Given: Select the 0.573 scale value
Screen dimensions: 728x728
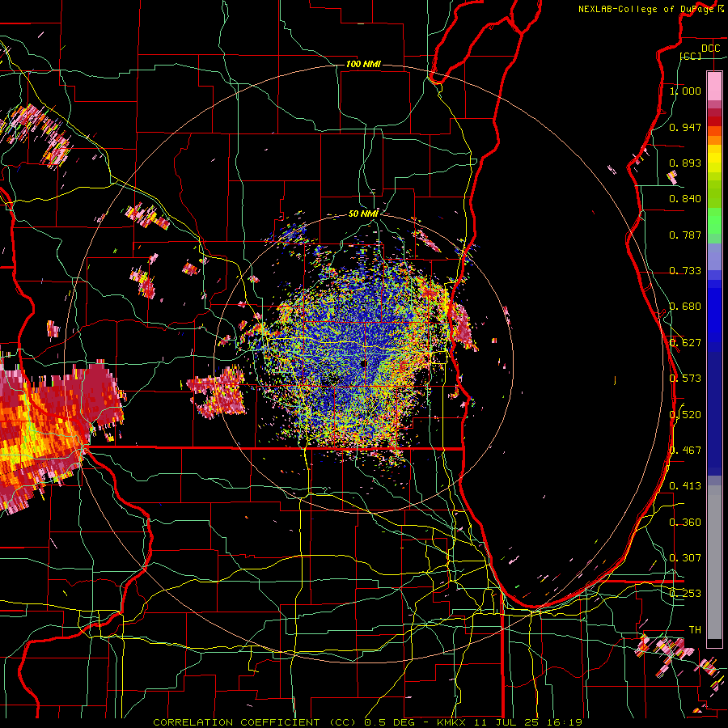Looking at the screenshot, I should 685,379.
